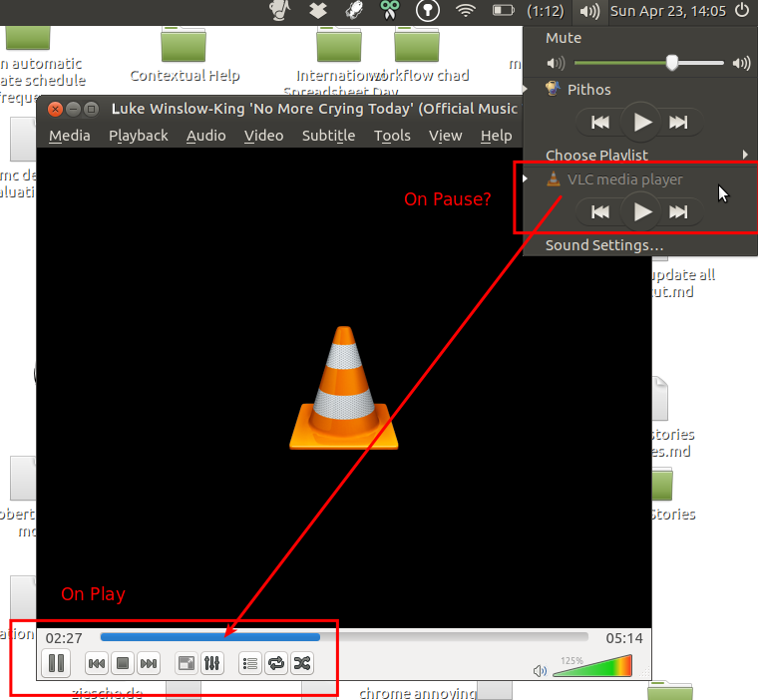The width and height of the screenshot is (758, 700).
Task: Open the workflow chad folder
Action: [x=418, y=54]
